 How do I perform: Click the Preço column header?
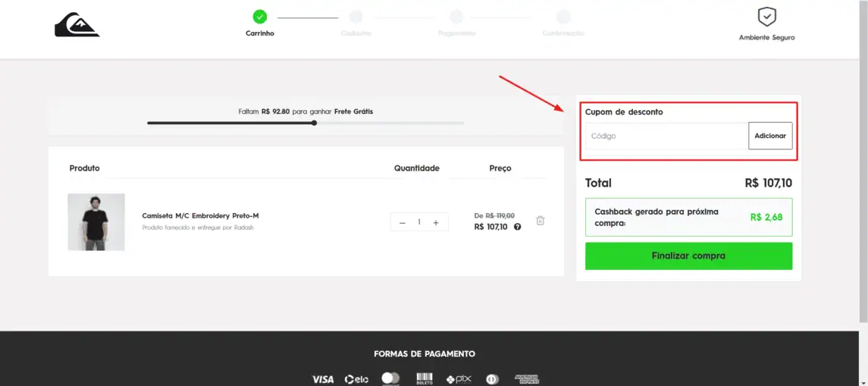[500, 168]
